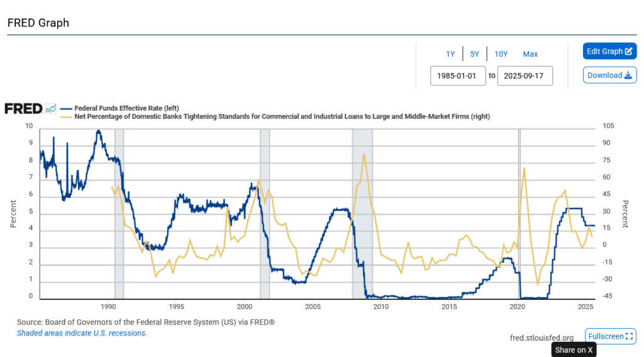Image resolution: width=644 pixels, height=357 pixels.
Task: Open the Fullscreen view button
Action: (x=611, y=337)
